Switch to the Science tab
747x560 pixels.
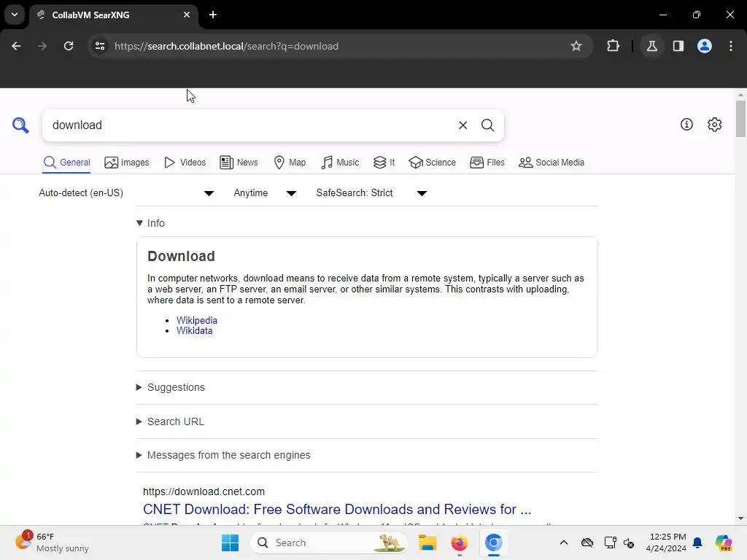(432, 163)
